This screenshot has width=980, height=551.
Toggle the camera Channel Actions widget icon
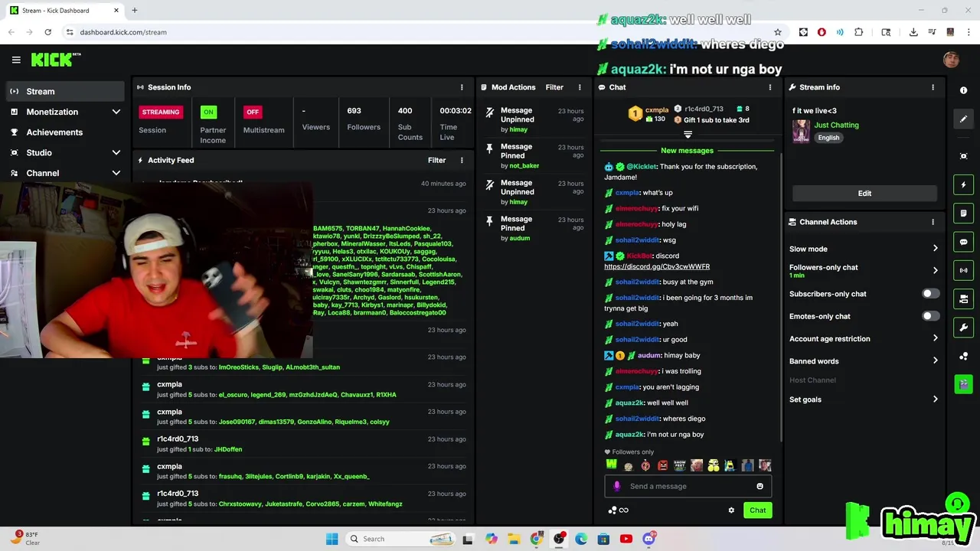click(963, 298)
